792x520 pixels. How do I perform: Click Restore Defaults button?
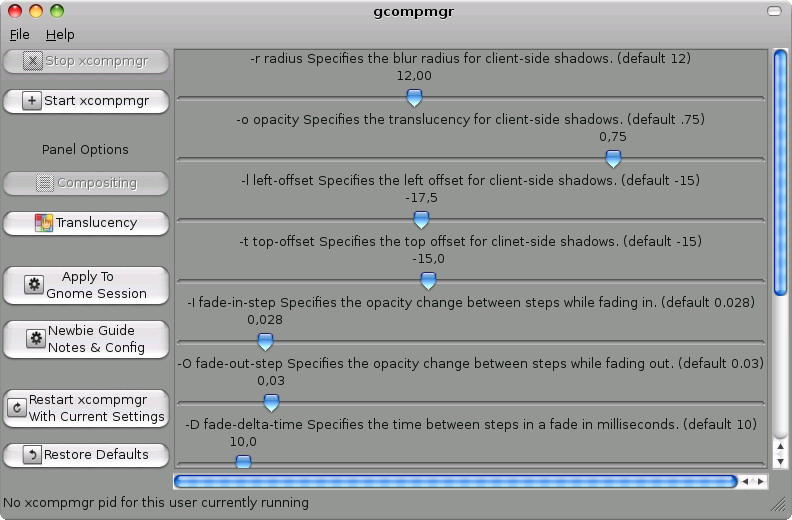tap(86, 455)
